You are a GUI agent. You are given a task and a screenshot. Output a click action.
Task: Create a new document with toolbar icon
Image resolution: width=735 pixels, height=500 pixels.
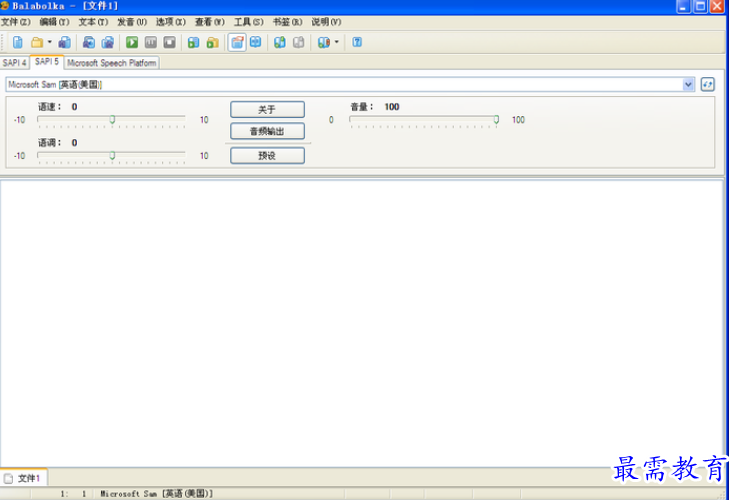click(x=17, y=43)
